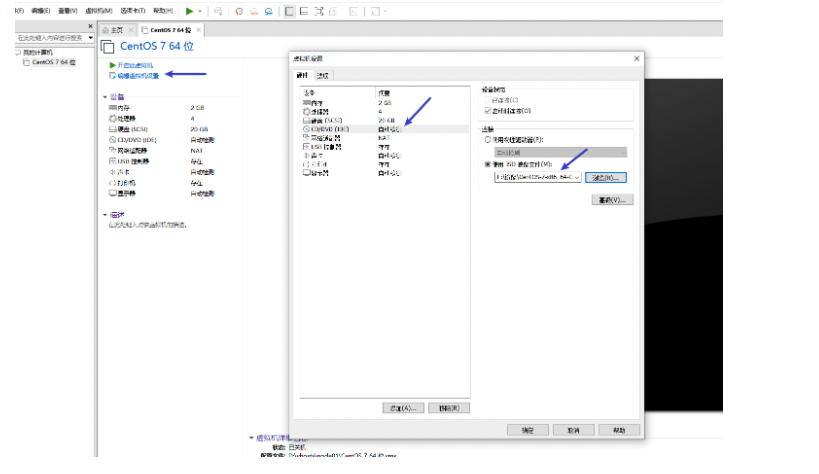819x474 pixels.
Task: Open the ISO image file path dropdown
Action: pos(577,178)
